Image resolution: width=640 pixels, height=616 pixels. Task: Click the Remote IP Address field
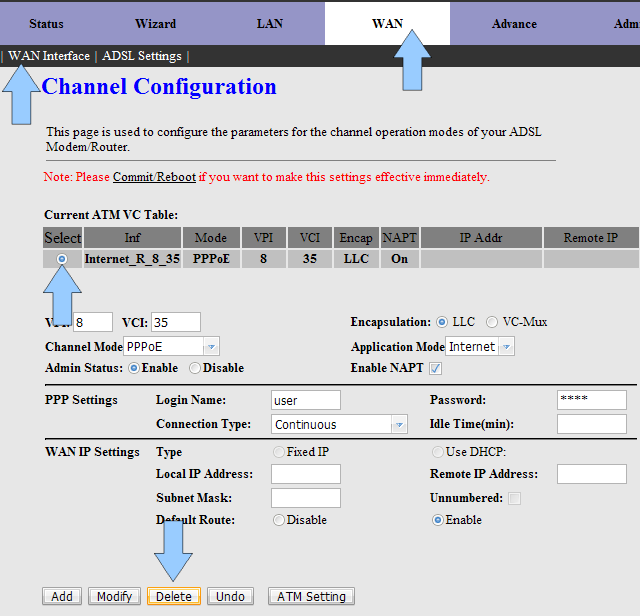tap(592, 474)
